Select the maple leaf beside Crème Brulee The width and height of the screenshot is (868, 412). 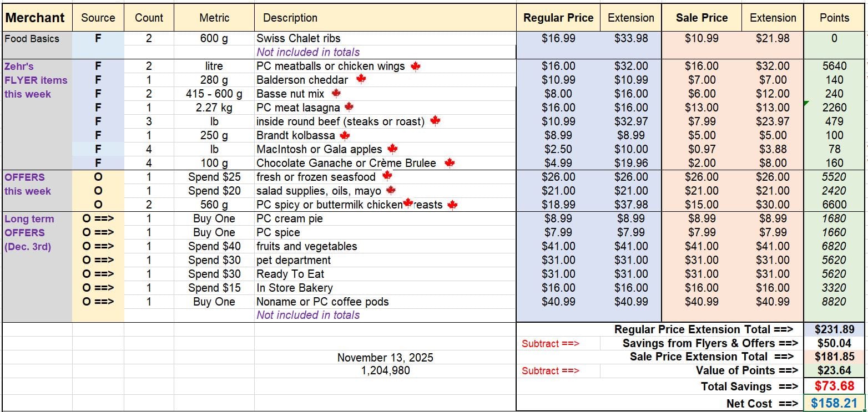pyautogui.click(x=449, y=163)
